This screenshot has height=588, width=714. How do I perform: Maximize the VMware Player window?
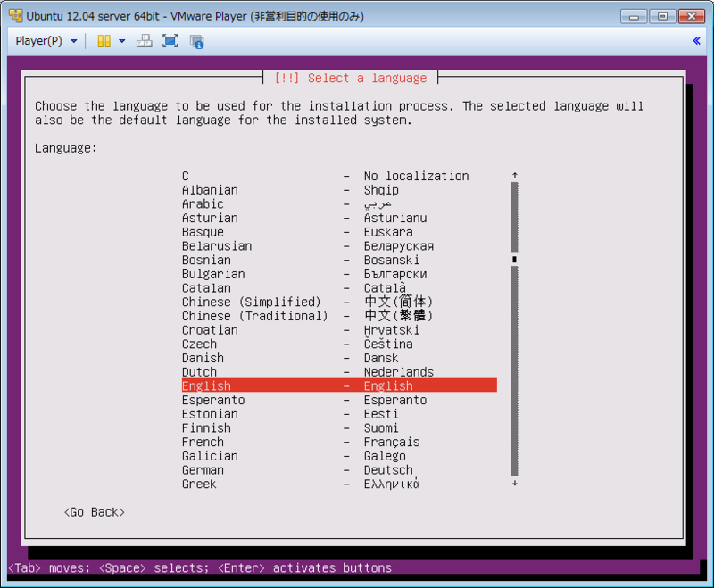662,16
